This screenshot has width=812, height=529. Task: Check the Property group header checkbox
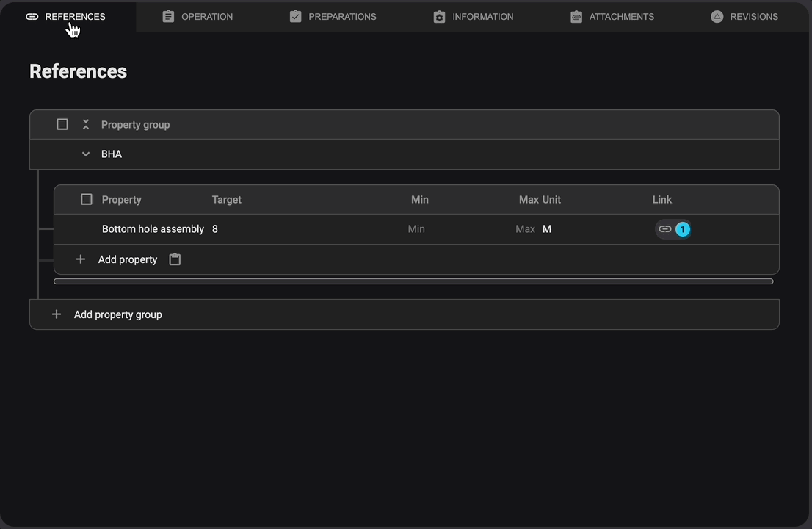coord(62,124)
